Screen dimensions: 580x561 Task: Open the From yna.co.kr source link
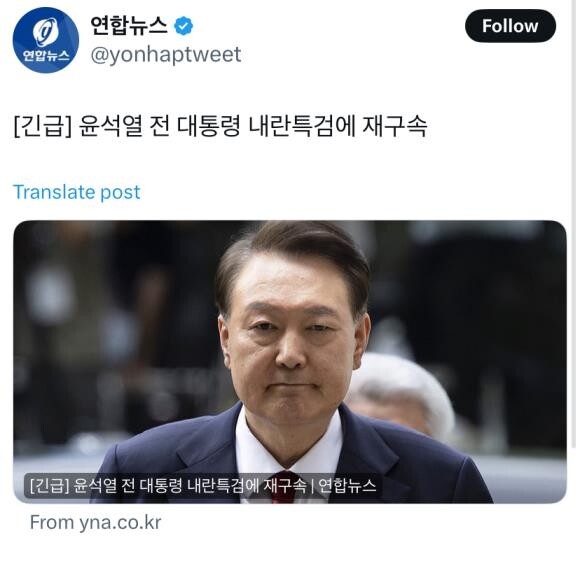(x=95, y=523)
